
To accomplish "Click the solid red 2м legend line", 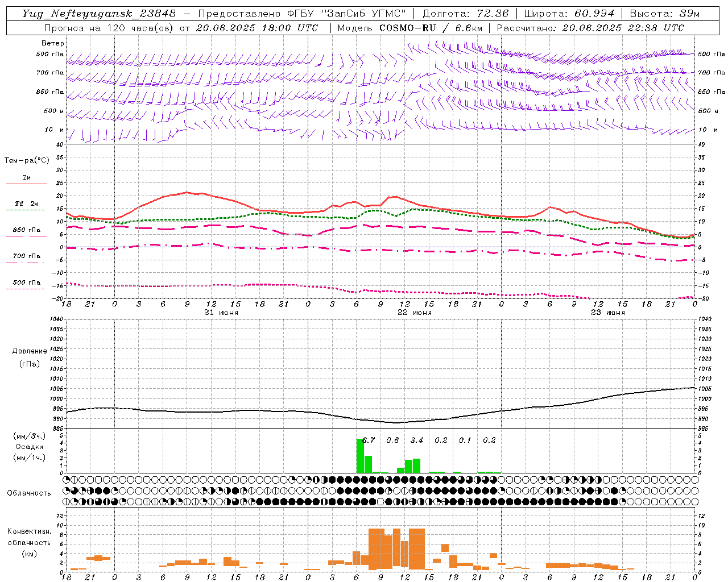I will [x=26, y=184].
